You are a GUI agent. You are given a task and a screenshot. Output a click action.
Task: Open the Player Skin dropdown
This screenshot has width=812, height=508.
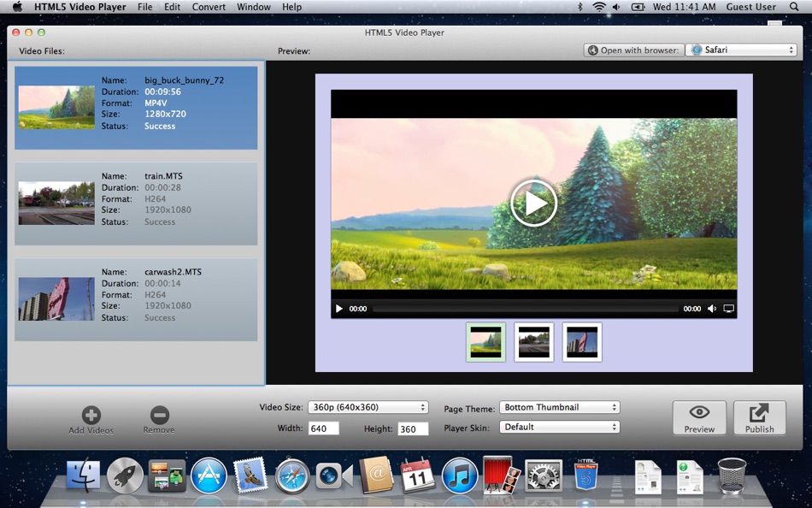point(559,427)
